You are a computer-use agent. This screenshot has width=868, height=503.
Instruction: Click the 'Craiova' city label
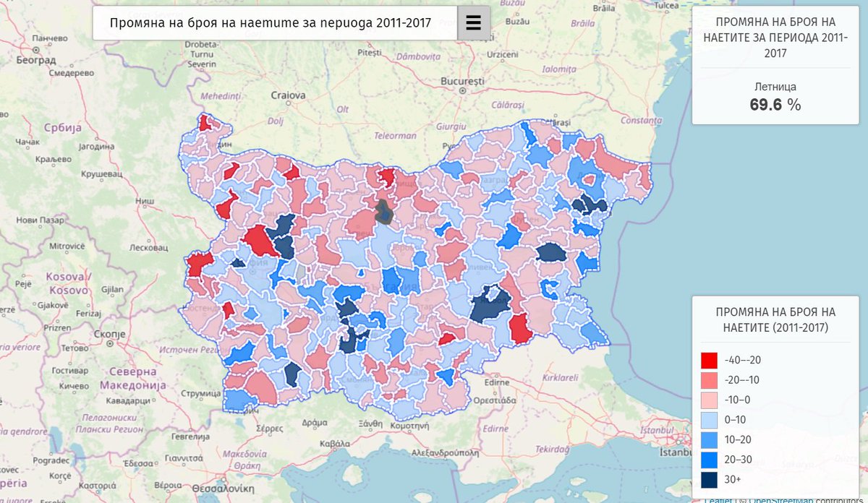pyautogui.click(x=288, y=95)
